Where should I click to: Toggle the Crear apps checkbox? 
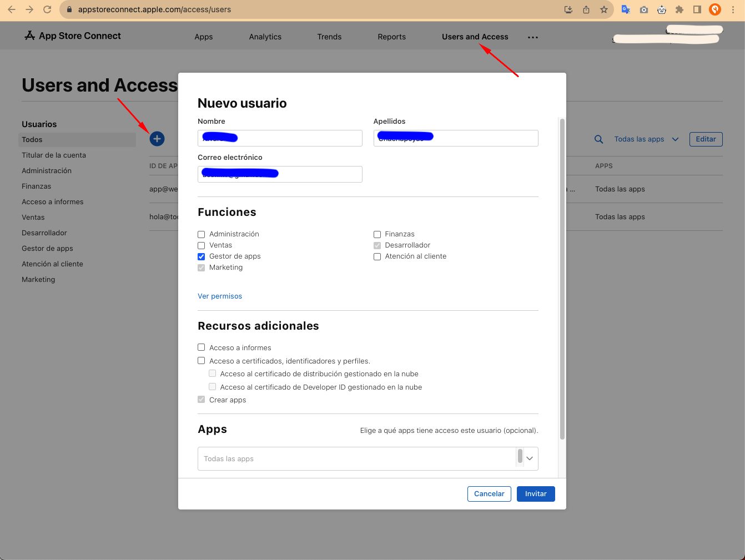tap(202, 400)
